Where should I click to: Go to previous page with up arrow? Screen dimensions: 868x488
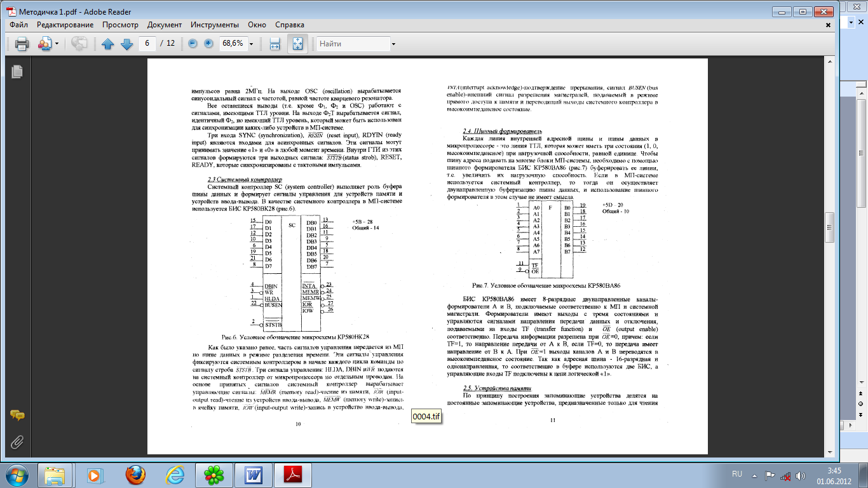[107, 44]
